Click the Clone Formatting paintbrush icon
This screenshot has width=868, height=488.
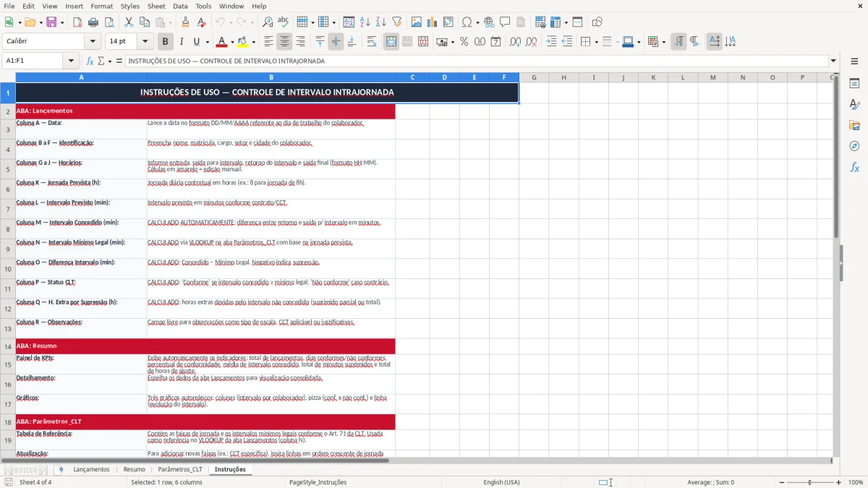(x=185, y=22)
